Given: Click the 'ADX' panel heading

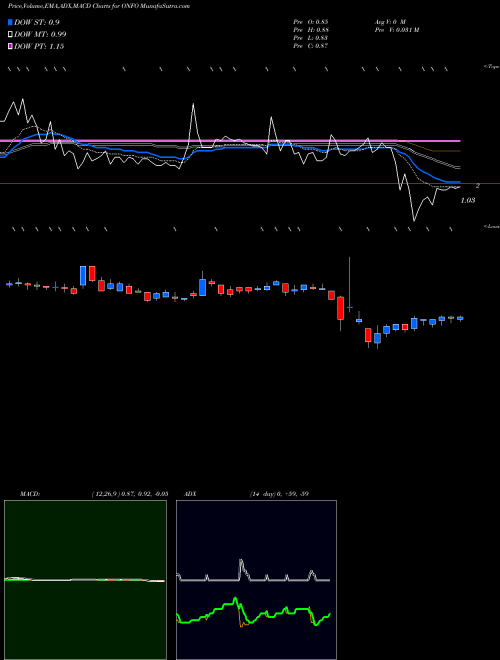Looking at the screenshot, I should tap(190, 494).
